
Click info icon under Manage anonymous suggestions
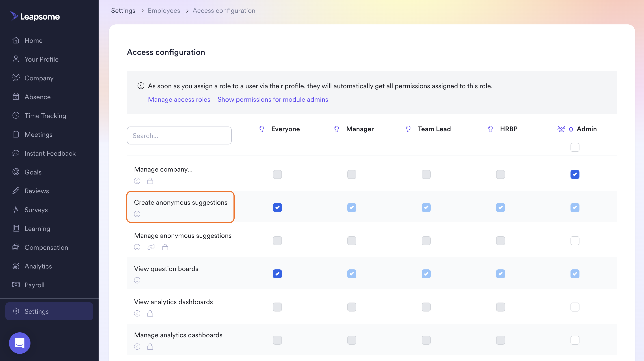(x=137, y=247)
